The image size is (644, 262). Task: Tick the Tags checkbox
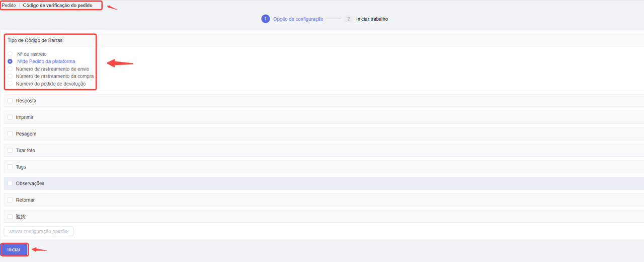coord(10,167)
